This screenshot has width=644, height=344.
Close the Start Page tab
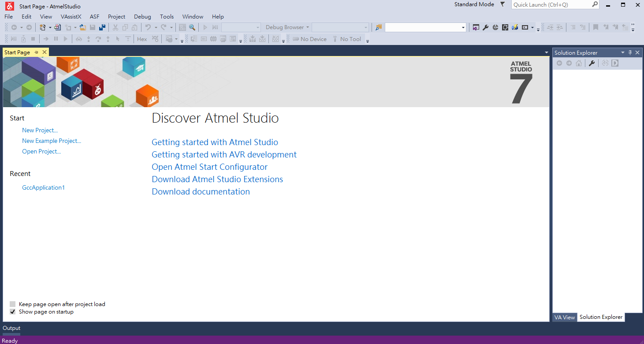tap(44, 52)
